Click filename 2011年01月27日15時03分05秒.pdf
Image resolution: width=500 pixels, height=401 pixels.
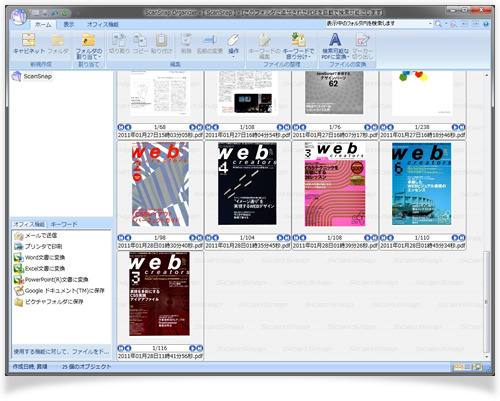(x=160, y=135)
